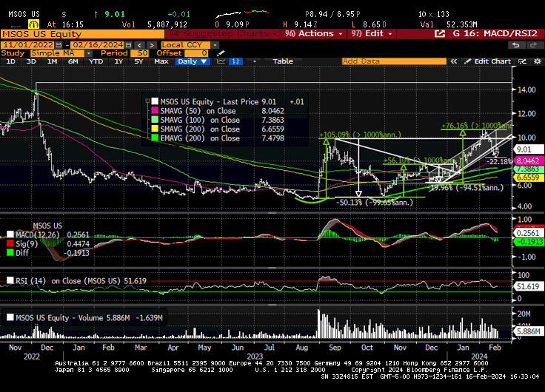Toggle the RSI (14) series box

coord(10,280)
